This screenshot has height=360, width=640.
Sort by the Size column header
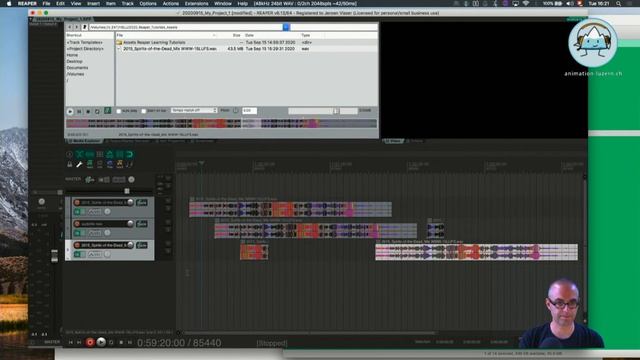point(236,36)
